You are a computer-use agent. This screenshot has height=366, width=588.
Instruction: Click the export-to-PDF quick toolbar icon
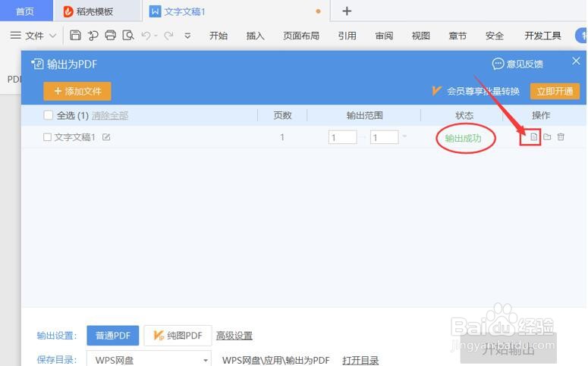tap(93, 36)
